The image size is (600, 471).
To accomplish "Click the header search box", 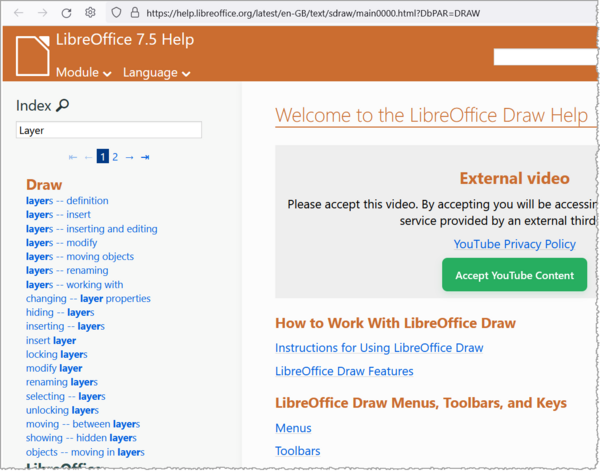I will coord(545,57).
